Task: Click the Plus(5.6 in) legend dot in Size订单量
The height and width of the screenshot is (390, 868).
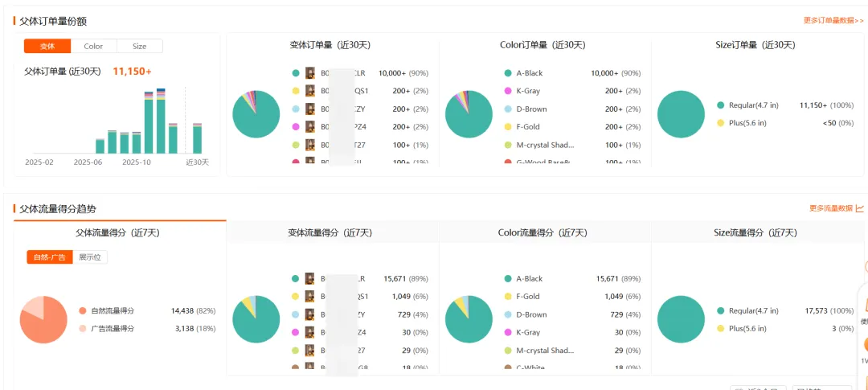Action: (720, 123)
